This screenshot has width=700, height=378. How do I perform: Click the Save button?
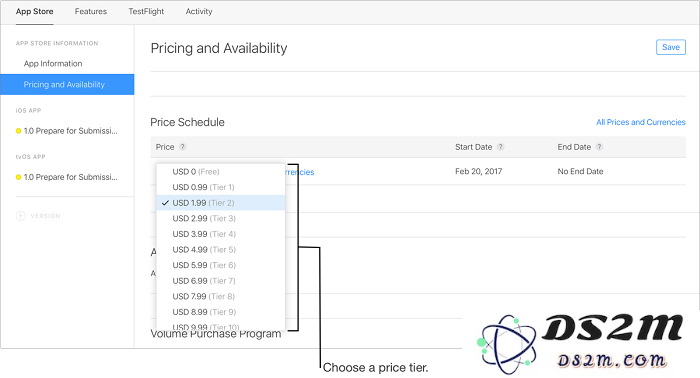[671, 47]
